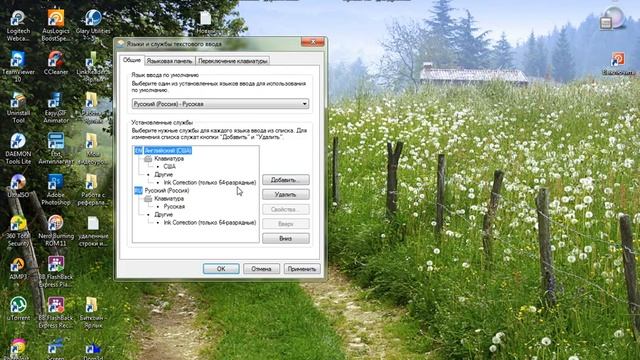
Task: Click the Применить button
Action: pos(302,269)
